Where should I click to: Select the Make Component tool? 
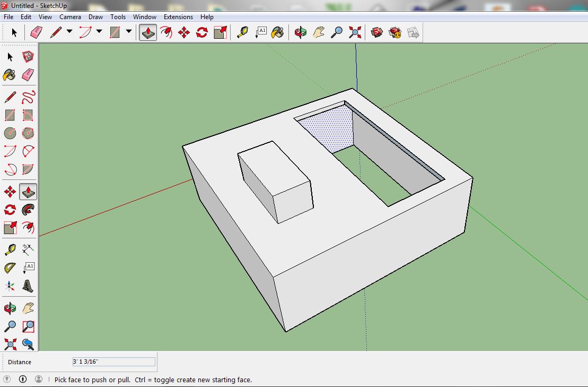coord(28,57)
